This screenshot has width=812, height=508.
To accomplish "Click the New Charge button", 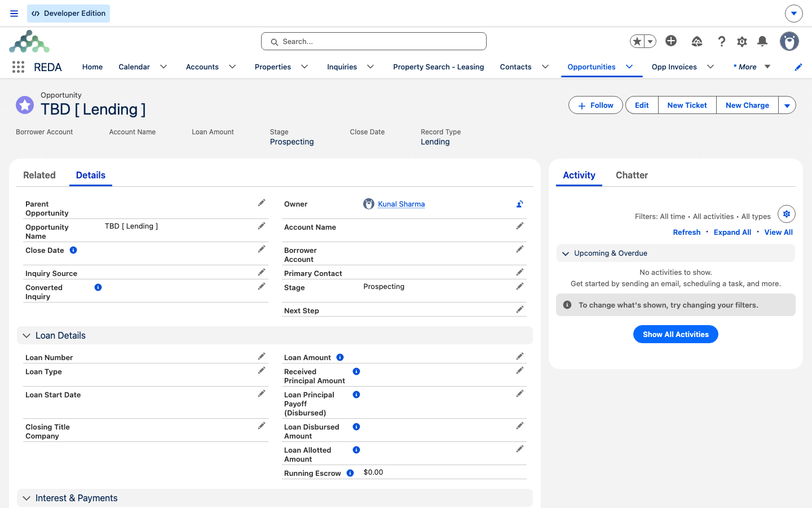I will coord(747,106).
